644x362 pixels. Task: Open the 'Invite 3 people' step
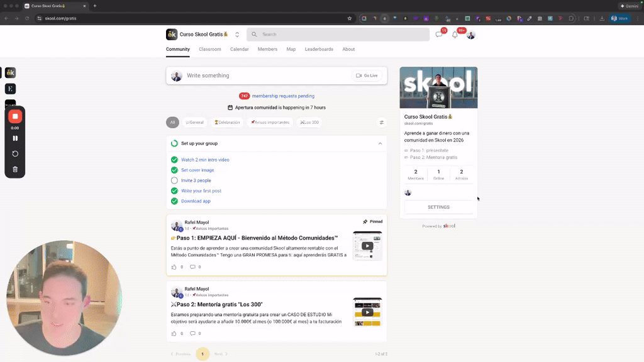point(196,180)
